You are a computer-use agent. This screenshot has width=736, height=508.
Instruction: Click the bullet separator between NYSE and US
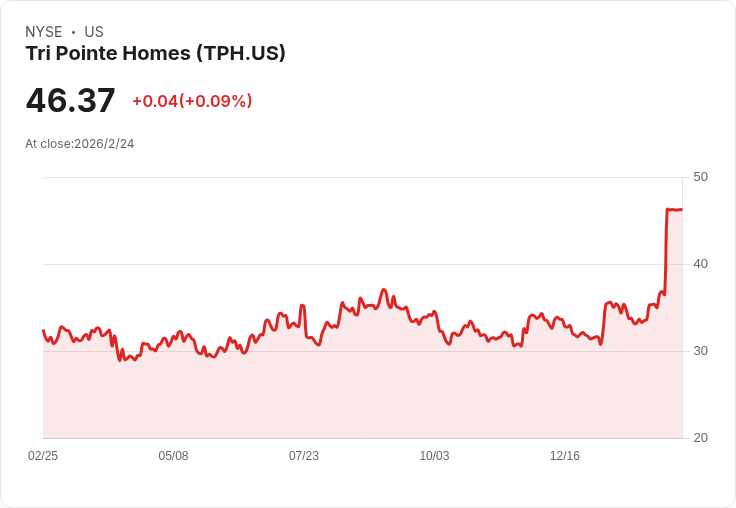[73, 32]
